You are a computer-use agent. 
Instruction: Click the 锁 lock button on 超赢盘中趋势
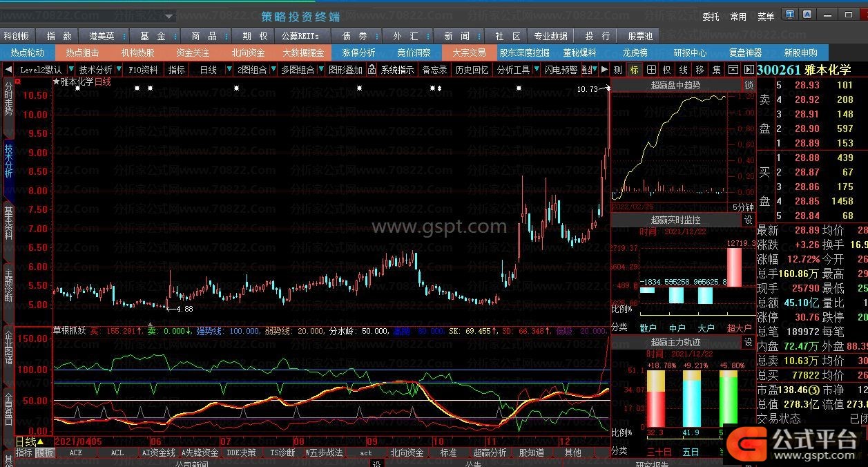[749, 85]
